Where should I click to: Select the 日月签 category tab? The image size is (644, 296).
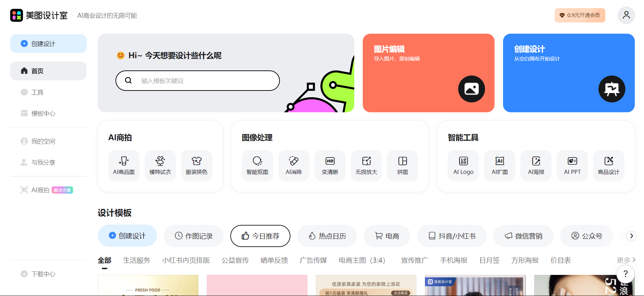coord(489,260)
